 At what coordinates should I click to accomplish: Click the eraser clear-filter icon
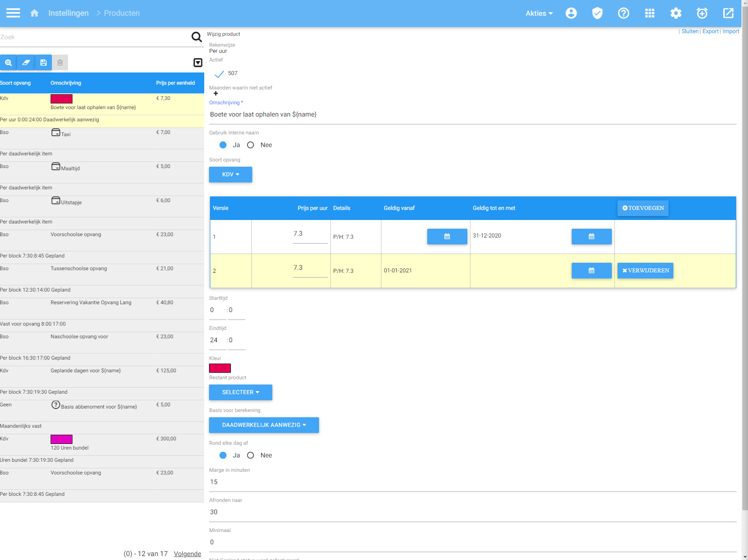(x=26, y=62)
